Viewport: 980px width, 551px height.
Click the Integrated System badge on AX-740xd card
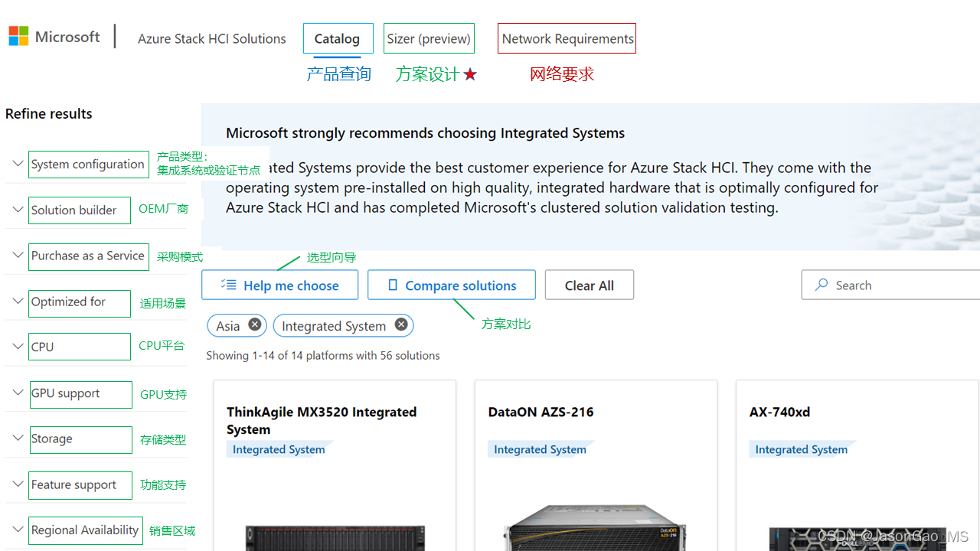(802, 449)
